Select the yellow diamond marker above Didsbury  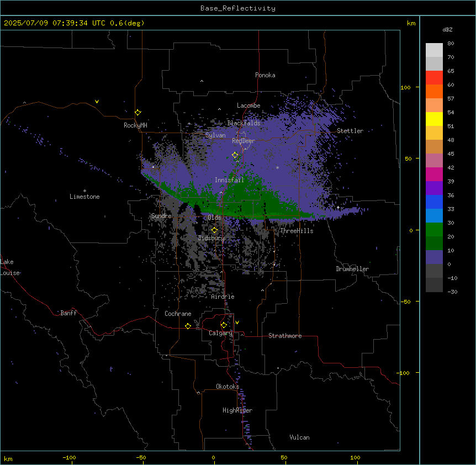(x=215, y=230)
